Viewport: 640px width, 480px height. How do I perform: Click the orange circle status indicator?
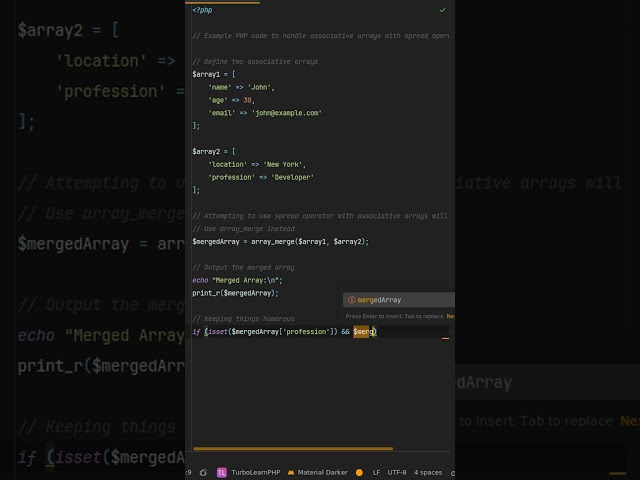(359, 472)
